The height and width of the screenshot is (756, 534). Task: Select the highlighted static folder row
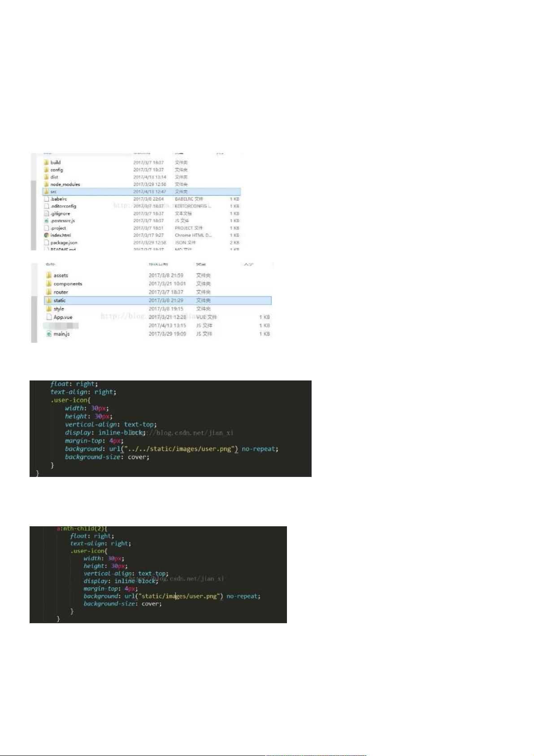tap(158, 301)
